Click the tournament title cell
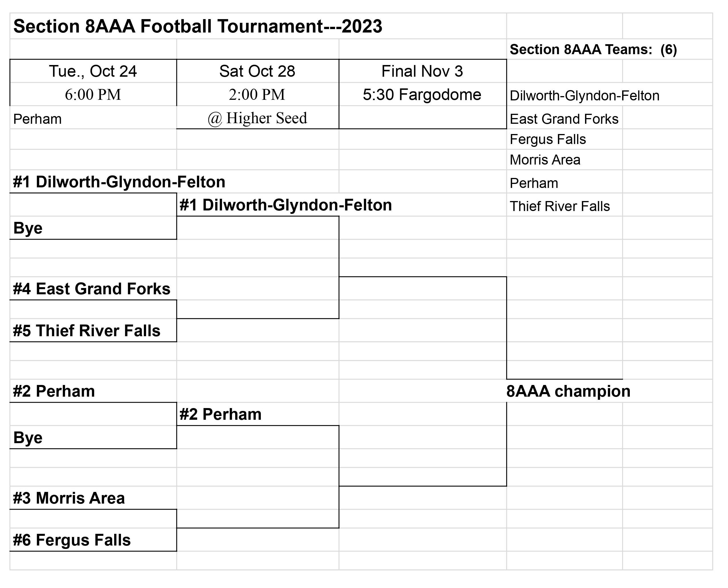This screenshot has width=728, height=588. click(258, 26)
